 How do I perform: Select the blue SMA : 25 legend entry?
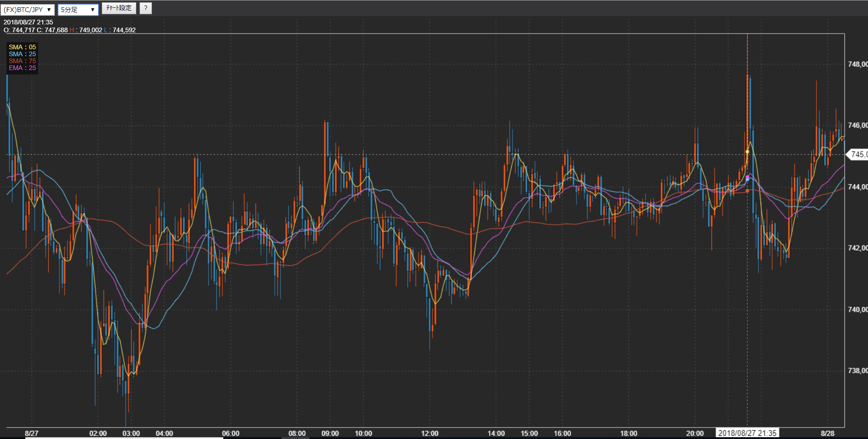pos(22,54)
